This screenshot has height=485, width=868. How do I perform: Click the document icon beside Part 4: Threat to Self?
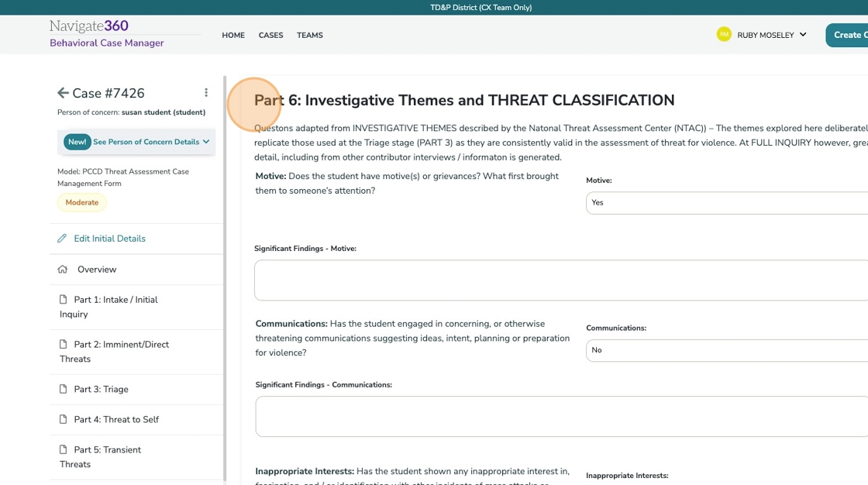(63, 420)
